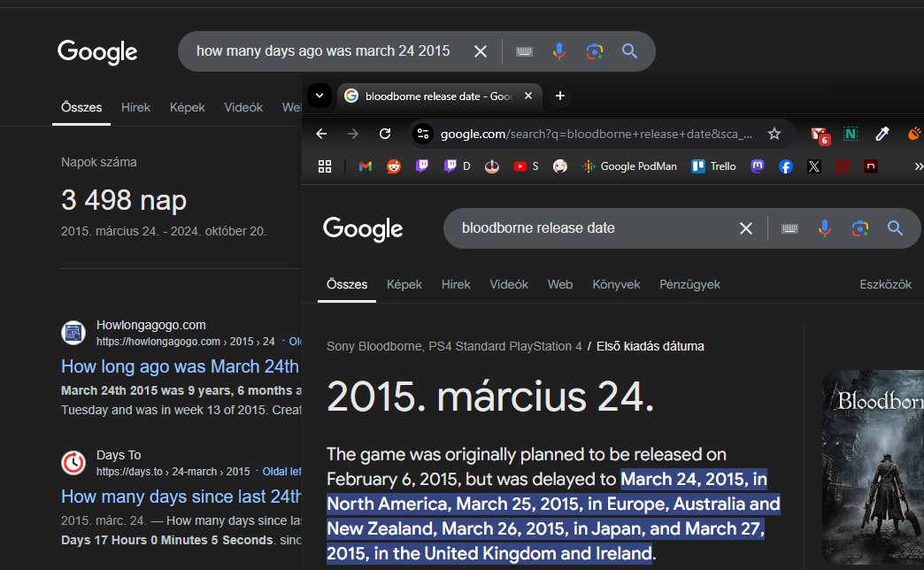Image resolution: width=924 pixels, height=570 pixels.
Task: Open on-screen keyboard in back Google window
Action: [524, 51]
